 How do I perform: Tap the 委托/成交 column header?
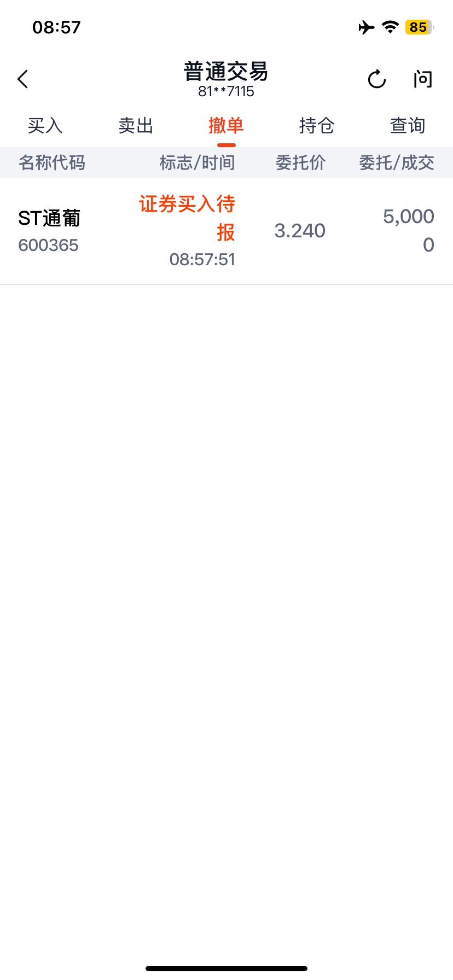coord(397,162)
